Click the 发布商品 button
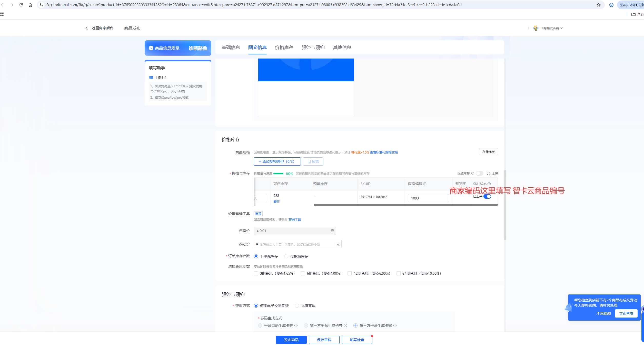 (291, 340)
